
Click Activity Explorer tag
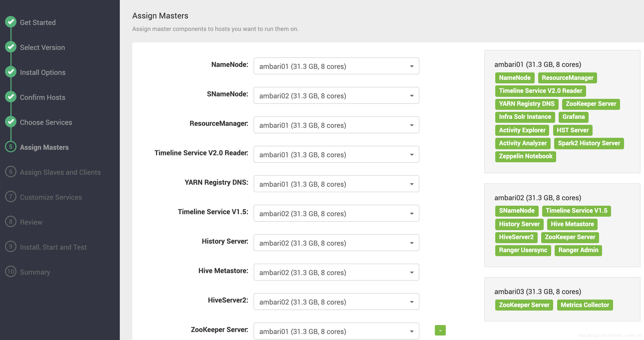click(522, 130)
